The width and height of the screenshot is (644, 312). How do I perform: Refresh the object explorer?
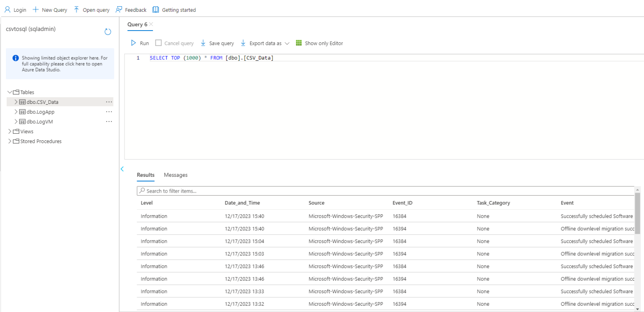click(108, 31)
